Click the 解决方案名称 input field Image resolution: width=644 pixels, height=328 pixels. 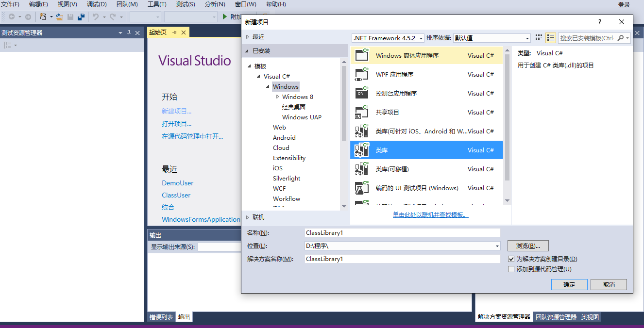[x=402, y=259]
